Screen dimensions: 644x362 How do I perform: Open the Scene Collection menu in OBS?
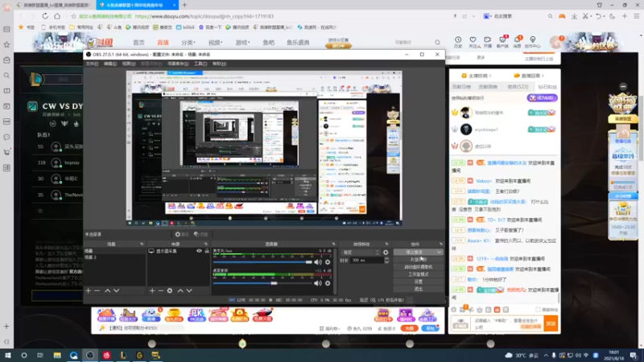[178, 64]
